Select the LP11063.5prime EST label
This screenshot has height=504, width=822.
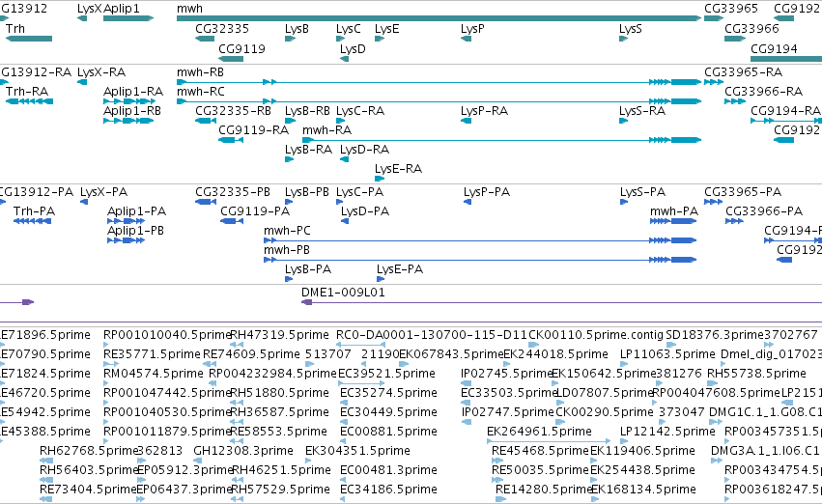coord(667,354)
